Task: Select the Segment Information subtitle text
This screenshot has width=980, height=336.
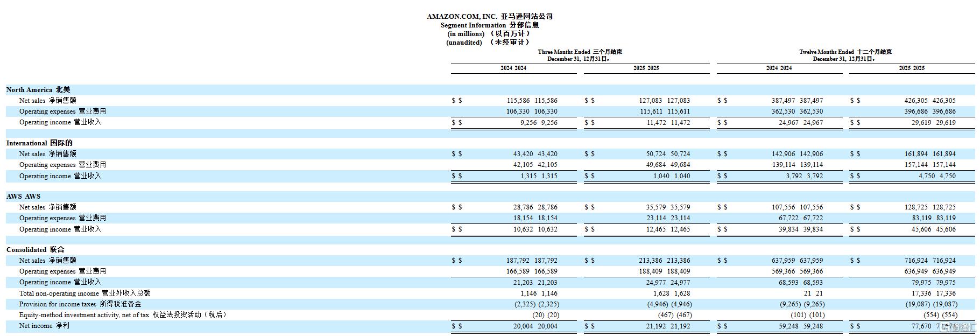Action: click(490, 25)
